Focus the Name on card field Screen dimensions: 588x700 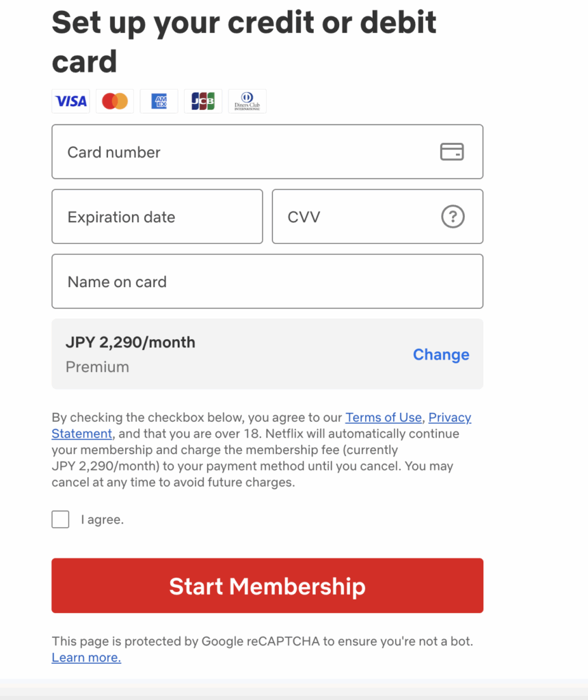coord(267,282)
